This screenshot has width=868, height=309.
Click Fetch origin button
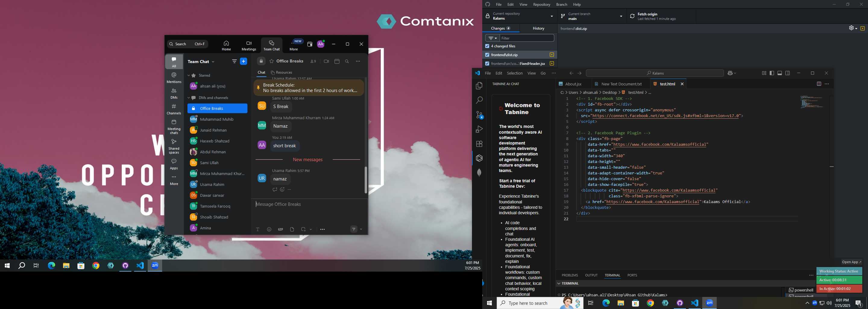[x=661, y=16]
